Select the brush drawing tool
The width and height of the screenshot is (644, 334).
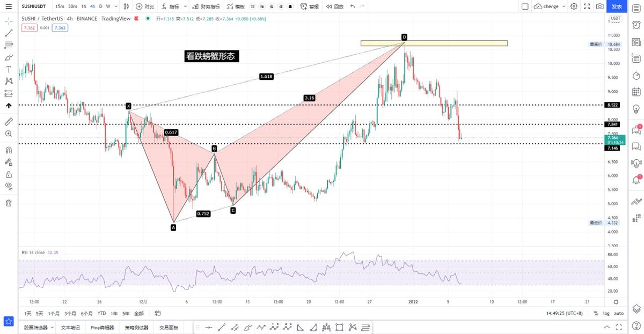coord(9,57)
